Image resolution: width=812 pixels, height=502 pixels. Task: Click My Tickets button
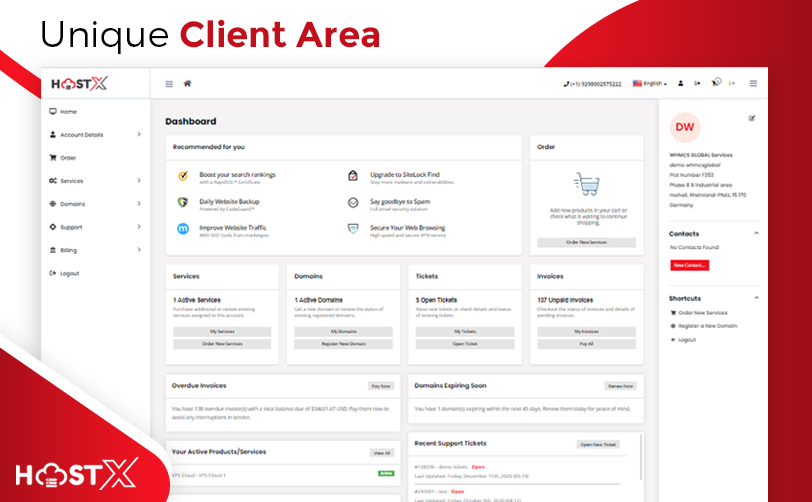click(x=465, y=332)
